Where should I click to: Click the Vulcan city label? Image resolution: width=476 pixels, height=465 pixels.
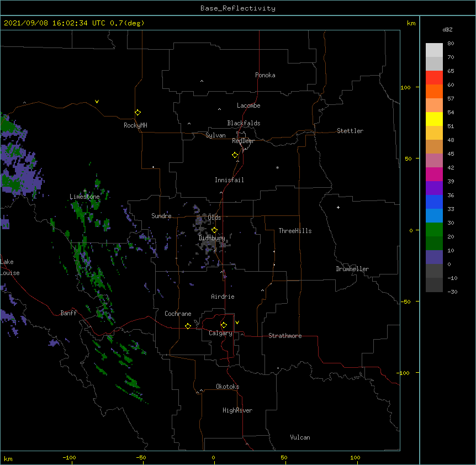coord(300,437)
